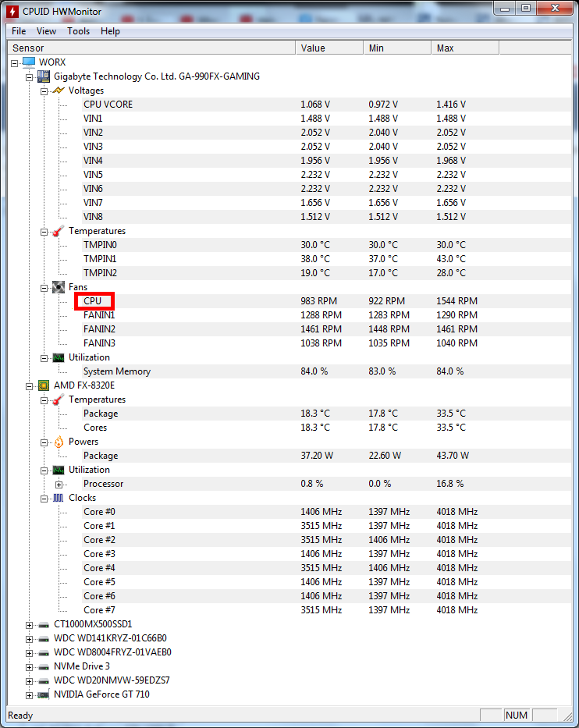579x728 pixels.
Task: Collapse the Powers section
Action: click(x=44, y=442)
